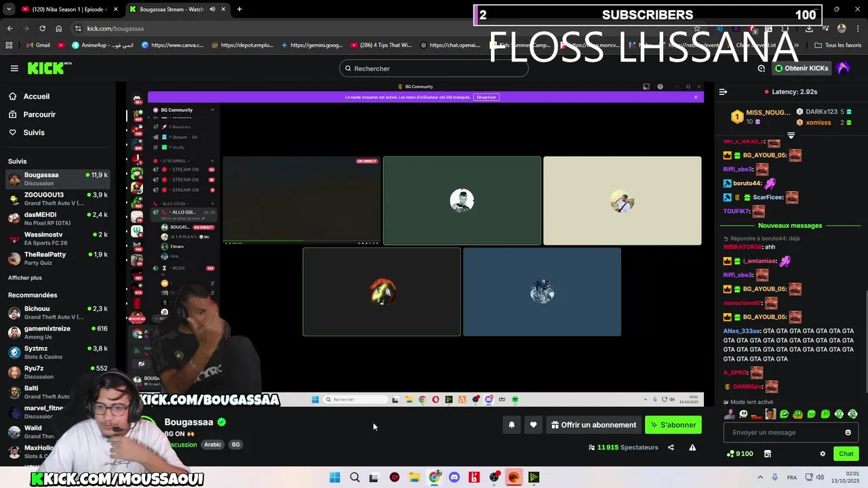The width and height of the screenshot is (868, 488).
Task: Open the Kick hamburger sidebar menu
Action: pos(14,68)
